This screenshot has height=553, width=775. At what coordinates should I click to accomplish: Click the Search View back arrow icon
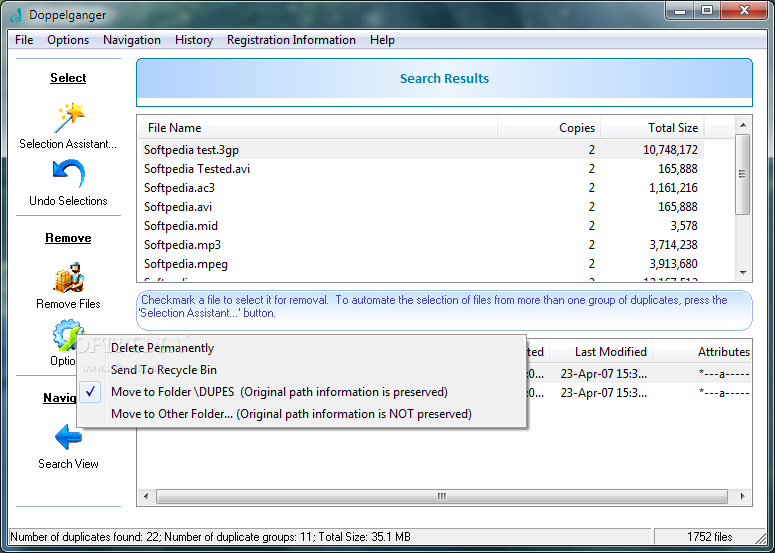68,436
